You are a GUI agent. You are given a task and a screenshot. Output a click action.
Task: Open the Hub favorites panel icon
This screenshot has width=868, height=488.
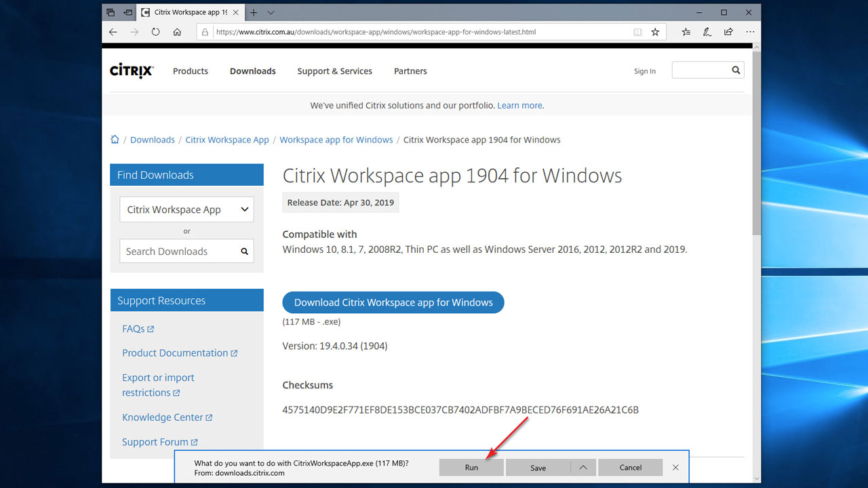click(686, 31)
